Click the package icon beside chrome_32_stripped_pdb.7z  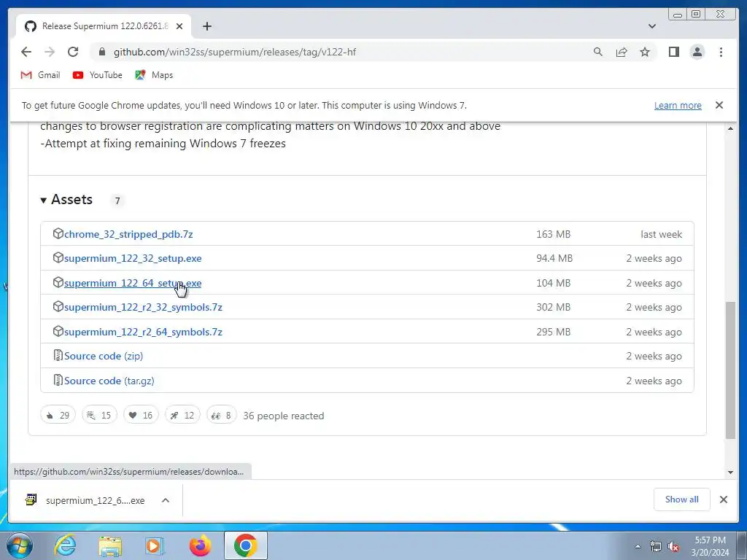(58, 233)
